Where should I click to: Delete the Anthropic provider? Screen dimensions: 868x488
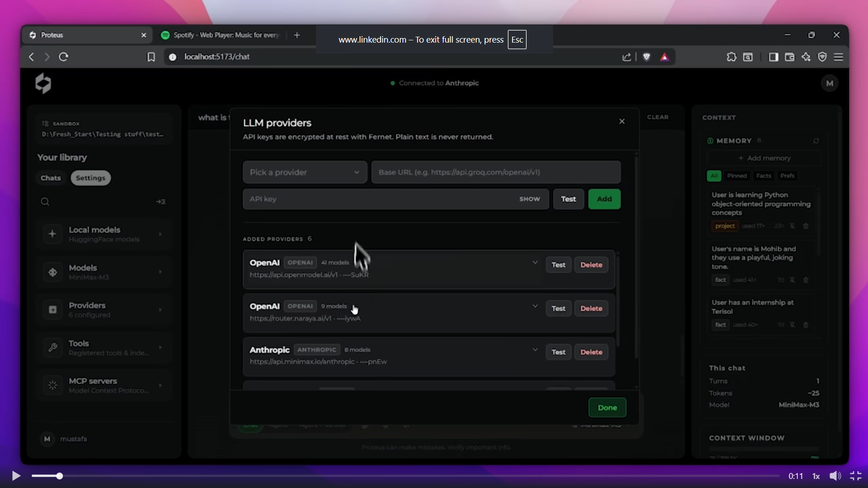coord(591,352)
